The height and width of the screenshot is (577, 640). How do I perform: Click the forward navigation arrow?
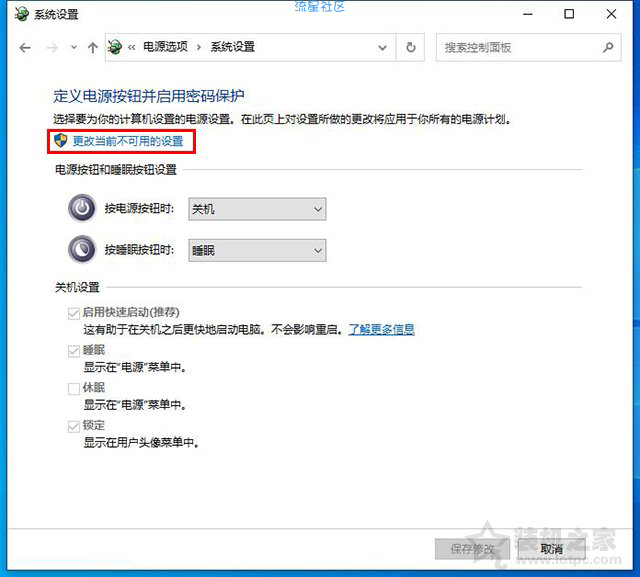(52, 48)
